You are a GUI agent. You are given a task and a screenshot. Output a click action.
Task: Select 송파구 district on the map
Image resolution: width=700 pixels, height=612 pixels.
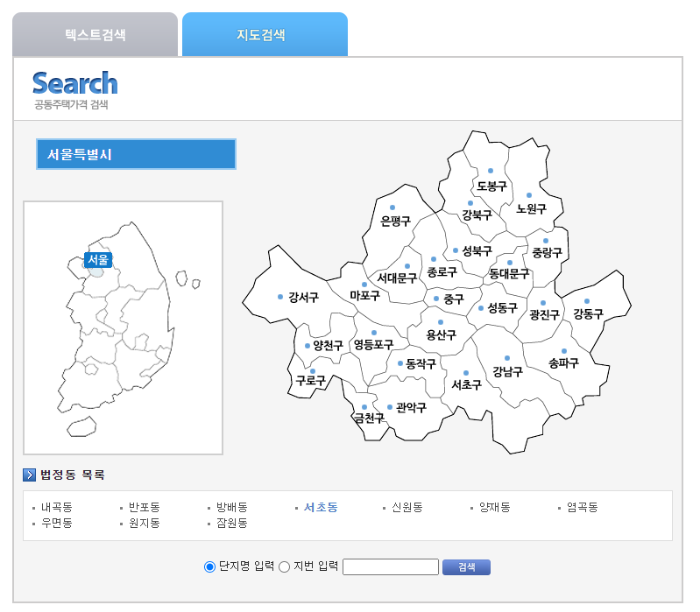click(564, 363)
